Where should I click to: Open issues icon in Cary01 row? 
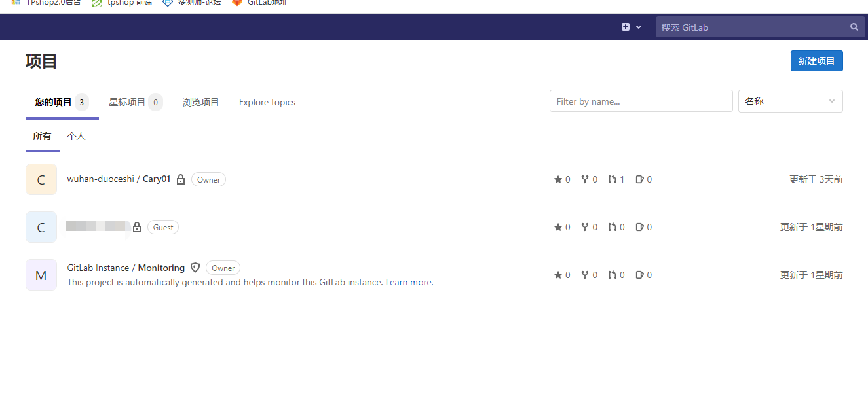tap(639, 179)
